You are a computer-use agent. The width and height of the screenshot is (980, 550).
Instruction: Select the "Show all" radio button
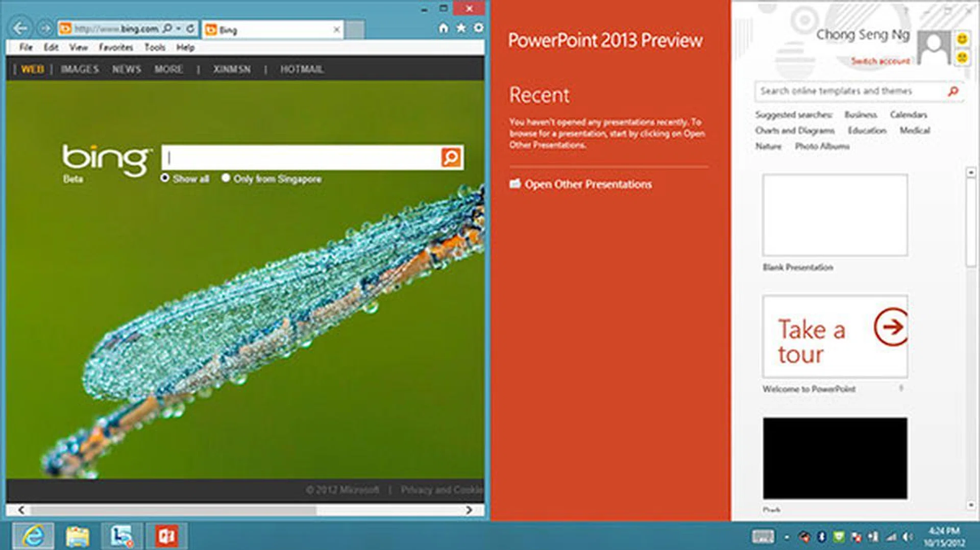coord(165,178)
